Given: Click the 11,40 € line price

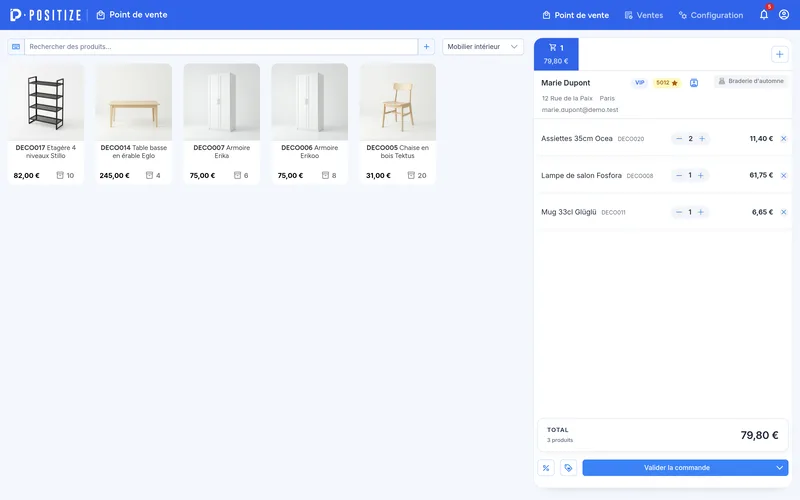Looking at the screenshot, I should 761,139.
